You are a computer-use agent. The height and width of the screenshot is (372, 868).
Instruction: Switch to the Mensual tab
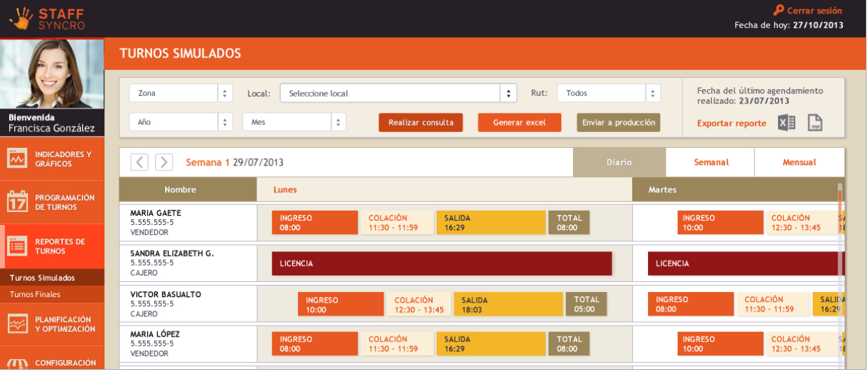coord(799,163)
